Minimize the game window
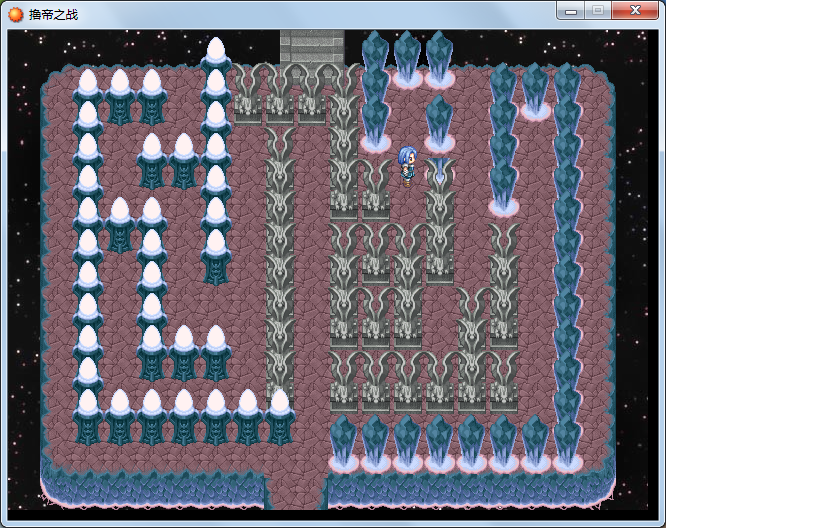Viewport: 819px width, 528px height. pyautogui.click(x=570, y=11)
